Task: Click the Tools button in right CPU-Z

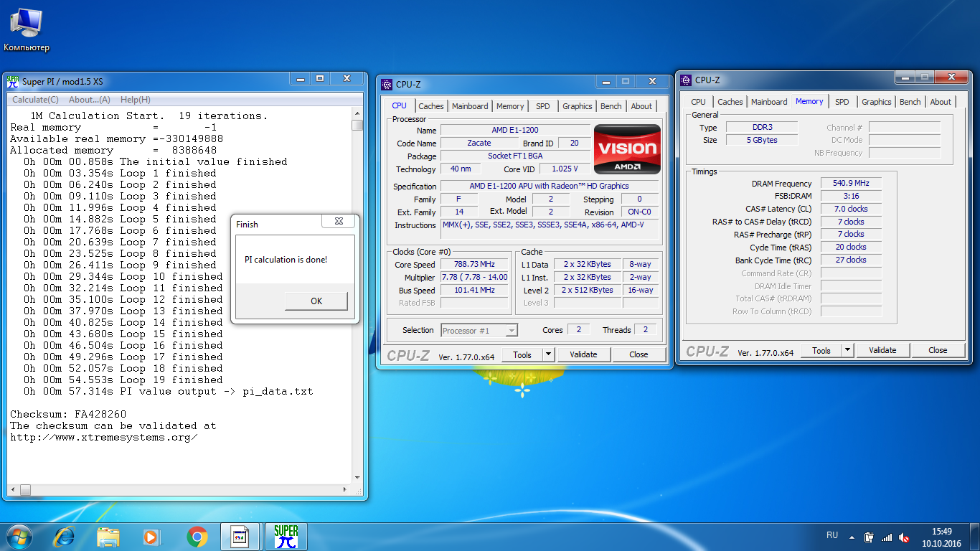Action: click(x=821, y=350)
